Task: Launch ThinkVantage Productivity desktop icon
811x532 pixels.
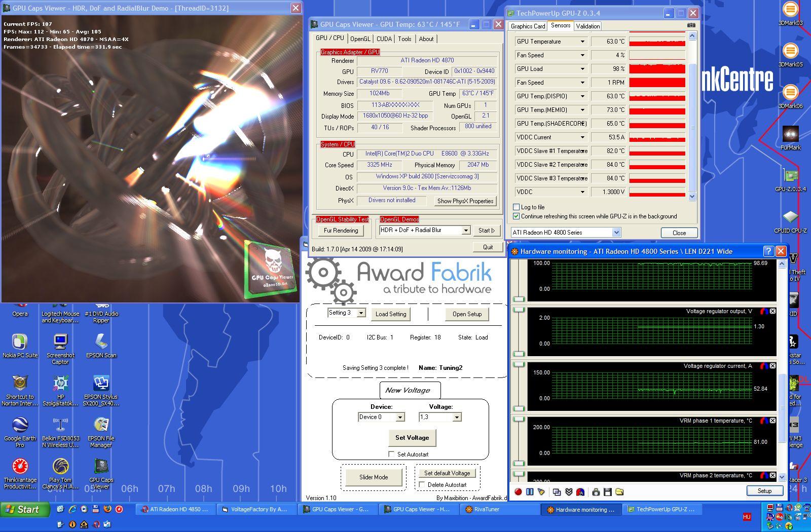Action: 20,474
